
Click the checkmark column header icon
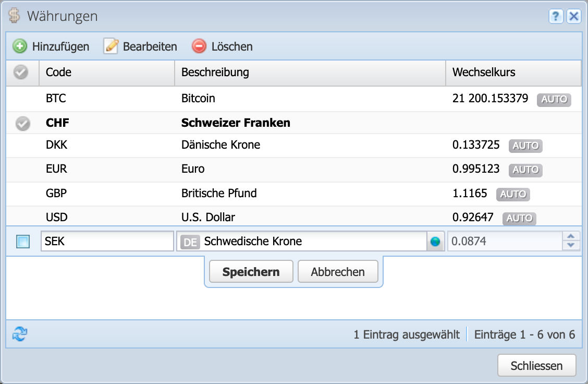[x=22, y=73]
